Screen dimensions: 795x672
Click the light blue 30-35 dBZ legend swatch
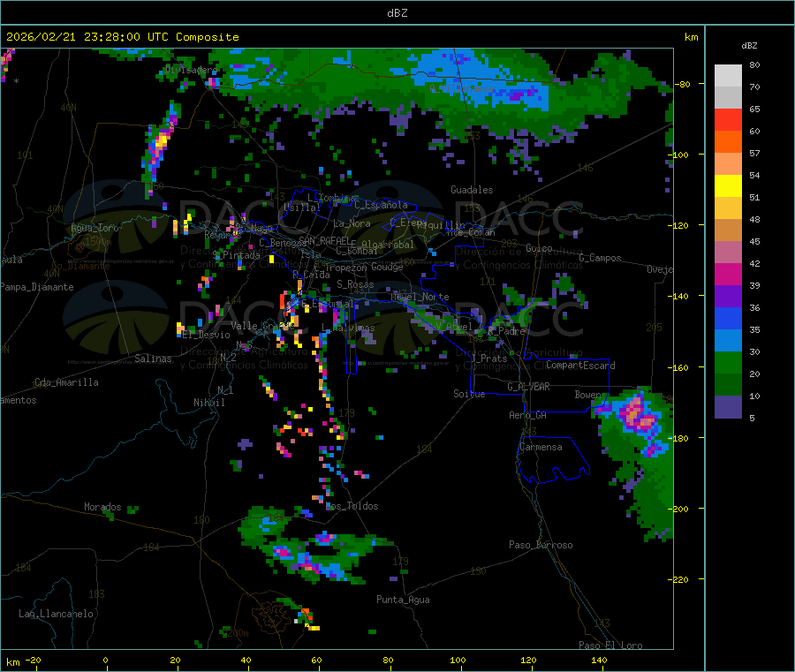point(728,341)
